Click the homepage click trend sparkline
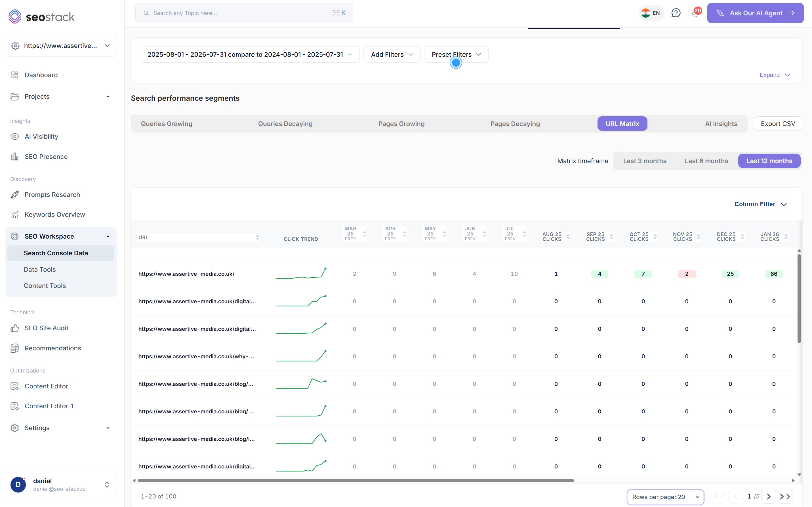The height and width of the screenshot is (507, 812). coord(301,273)
